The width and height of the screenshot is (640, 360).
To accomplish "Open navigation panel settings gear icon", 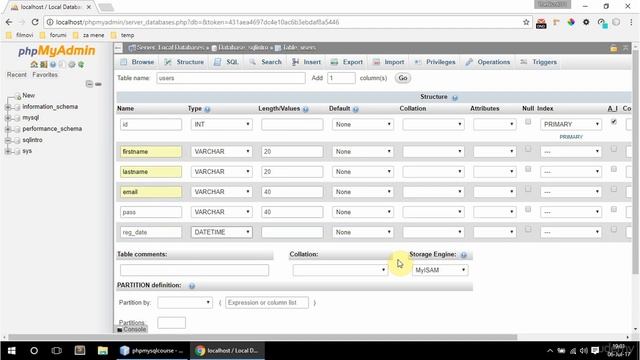I will pos(72,64).
